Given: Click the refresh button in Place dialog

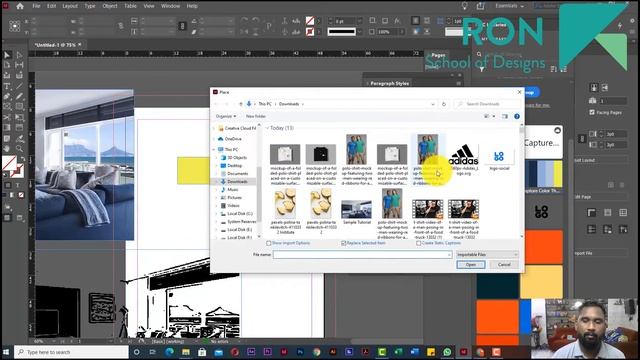Looking at the screenshot, I should click(x=444, y=104).
